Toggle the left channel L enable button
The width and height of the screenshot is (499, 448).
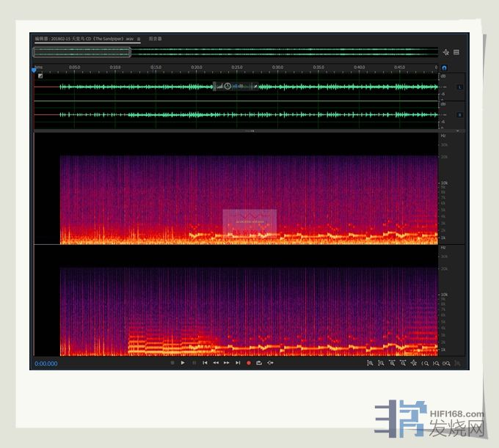click(x=460, y=87)
